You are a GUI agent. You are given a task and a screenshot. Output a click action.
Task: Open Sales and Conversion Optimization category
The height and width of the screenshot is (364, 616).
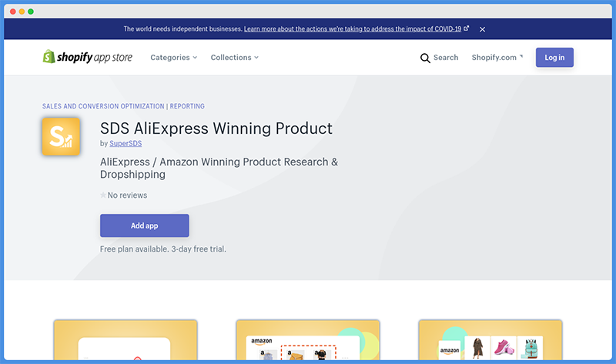pyautogui.click(x=103, y=106)
